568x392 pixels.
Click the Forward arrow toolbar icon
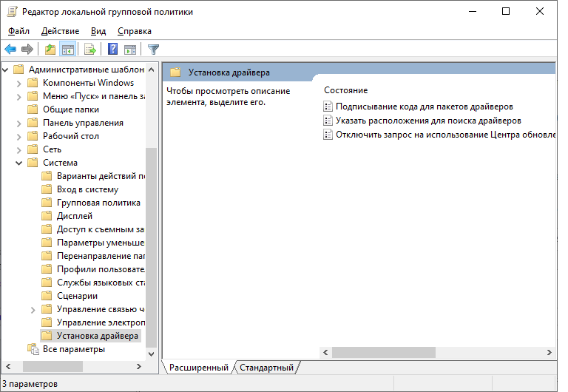(27, 49)
